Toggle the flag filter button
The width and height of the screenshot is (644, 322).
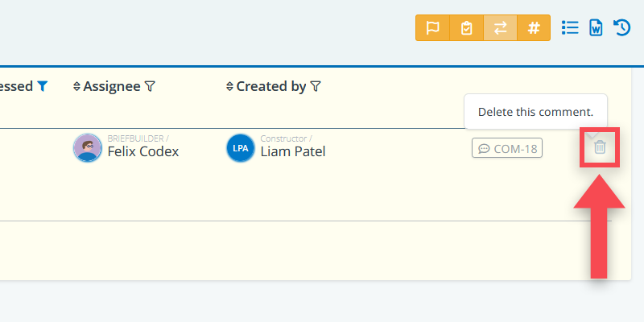pos(432,27)
